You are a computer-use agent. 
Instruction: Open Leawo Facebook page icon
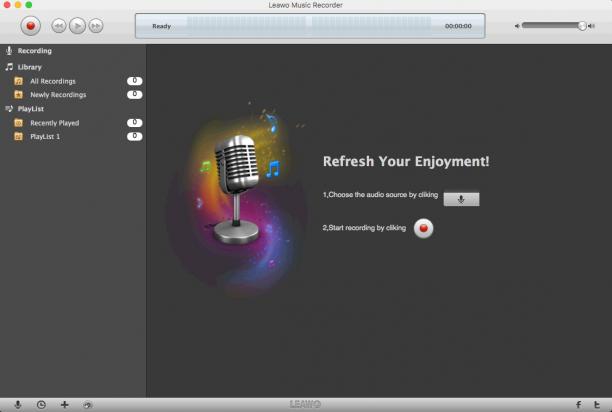pos(578,405)
